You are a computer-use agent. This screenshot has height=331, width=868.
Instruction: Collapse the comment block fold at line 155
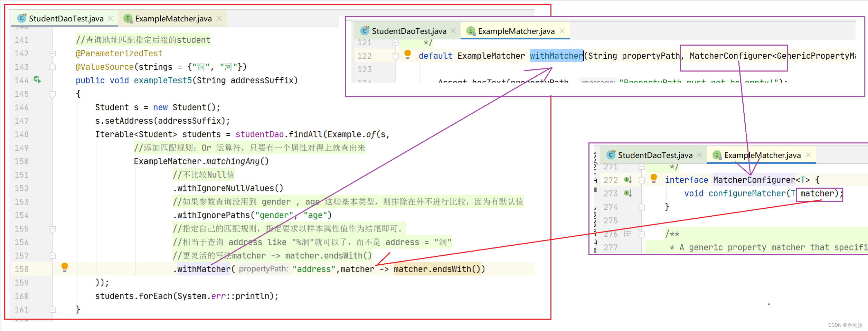tap(53, 229)
